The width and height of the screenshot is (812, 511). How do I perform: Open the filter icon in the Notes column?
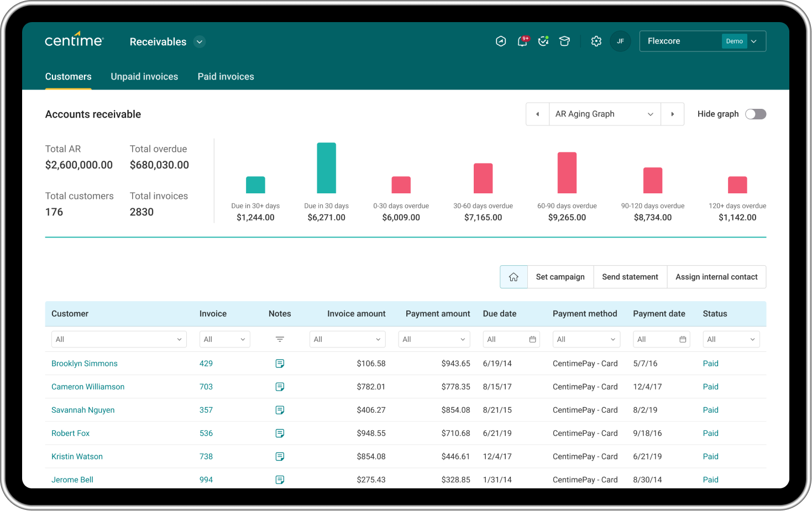point(280,339)
